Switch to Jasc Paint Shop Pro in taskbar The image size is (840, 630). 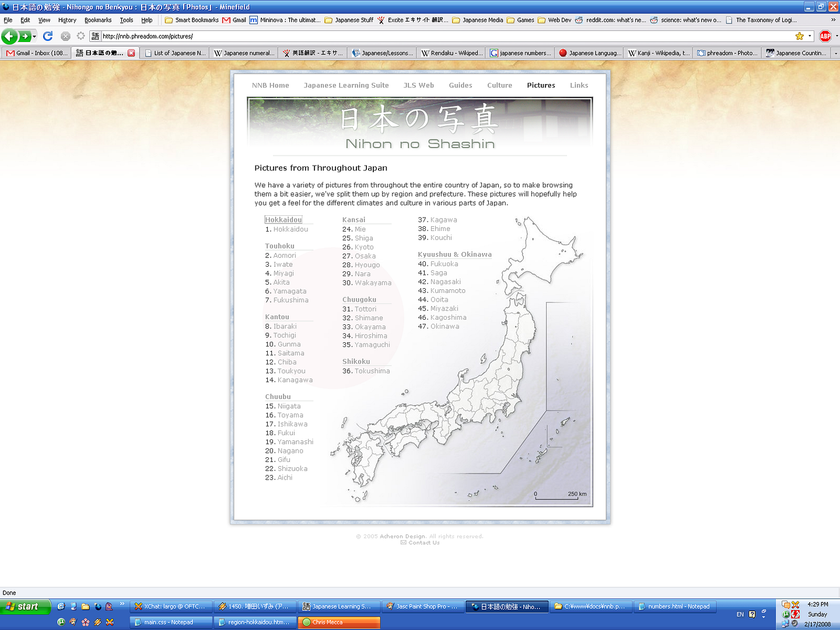click(423, 607)
